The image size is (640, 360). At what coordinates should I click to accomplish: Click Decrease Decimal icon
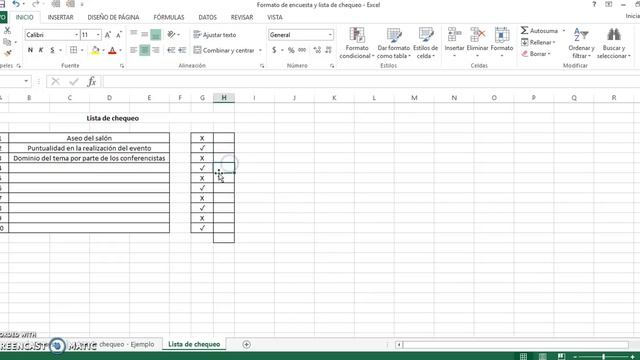click(x=328, y=50)
